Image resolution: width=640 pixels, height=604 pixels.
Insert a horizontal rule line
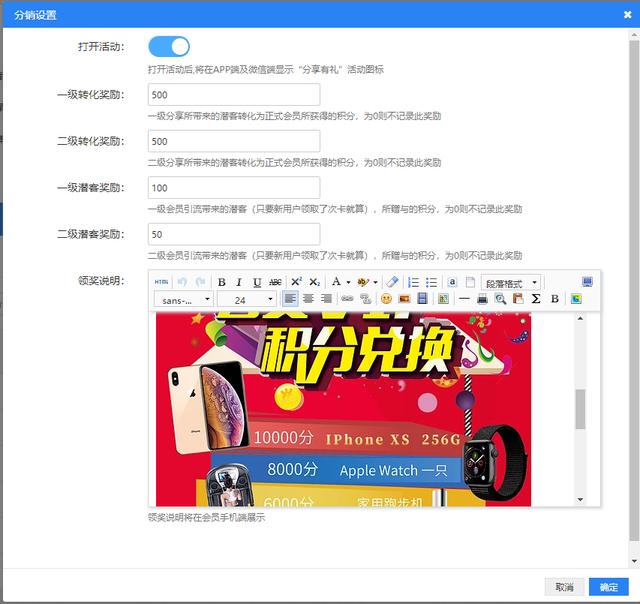[x=464, y=299]
